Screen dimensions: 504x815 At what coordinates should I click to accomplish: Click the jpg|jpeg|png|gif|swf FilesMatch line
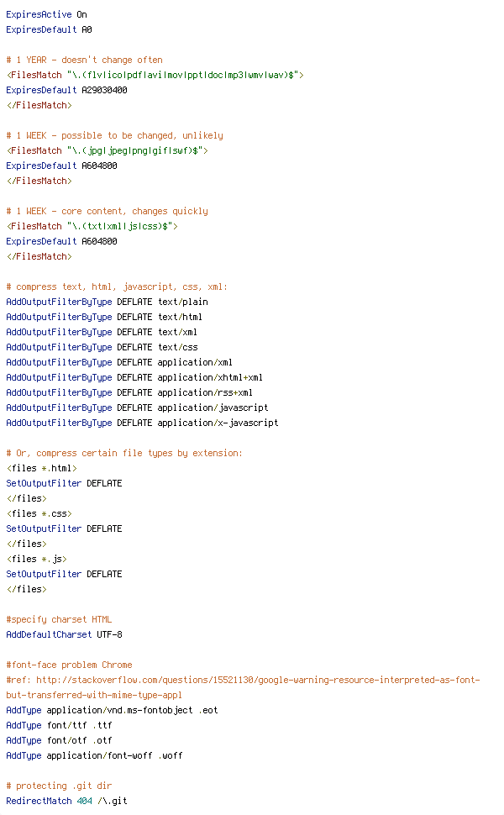point(107,150)
